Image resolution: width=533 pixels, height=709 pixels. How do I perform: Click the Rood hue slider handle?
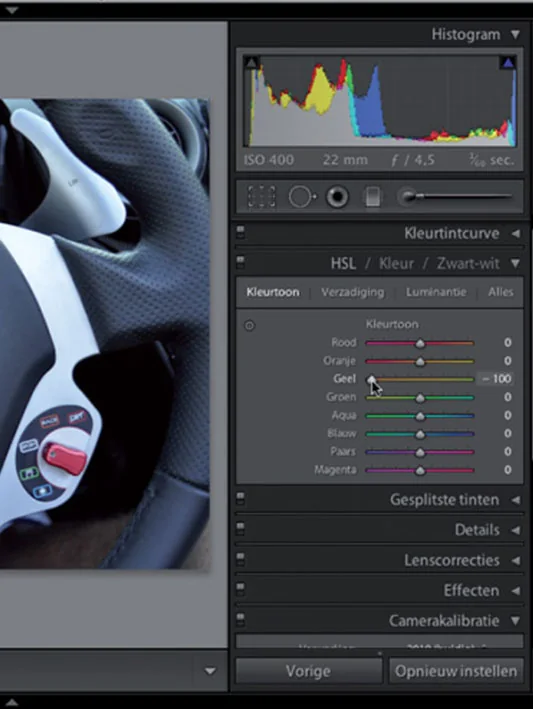(420, 344)
